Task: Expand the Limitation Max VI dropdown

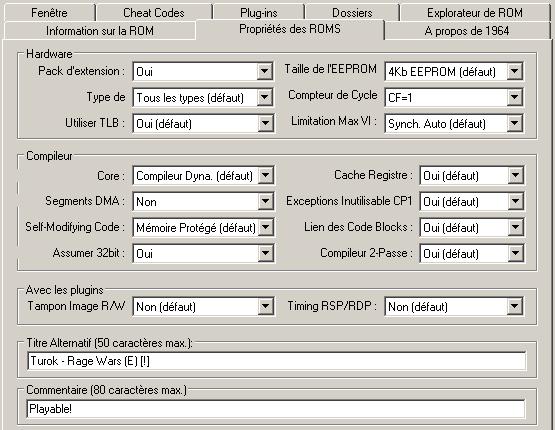Action: [x=453, y=123]
